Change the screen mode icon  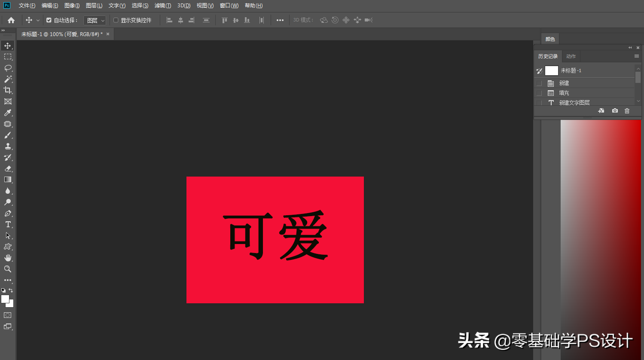8,326
